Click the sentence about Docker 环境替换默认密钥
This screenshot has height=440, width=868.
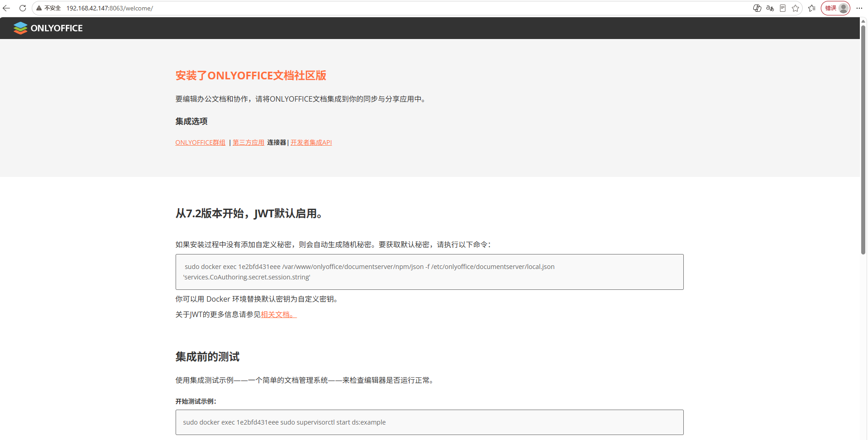[x=257, y=299]
